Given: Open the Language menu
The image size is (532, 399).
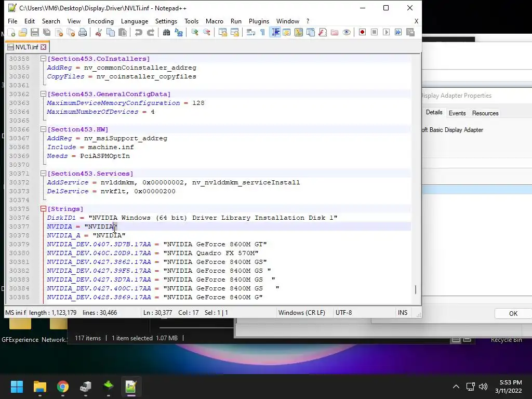Looking at the screenshot, I should 135,21.
